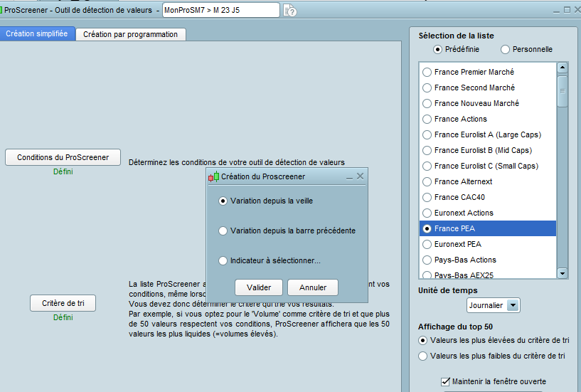Pick France Eurolist C (Small Caps)
581x392 pixels.
click(x=488, y=166)
